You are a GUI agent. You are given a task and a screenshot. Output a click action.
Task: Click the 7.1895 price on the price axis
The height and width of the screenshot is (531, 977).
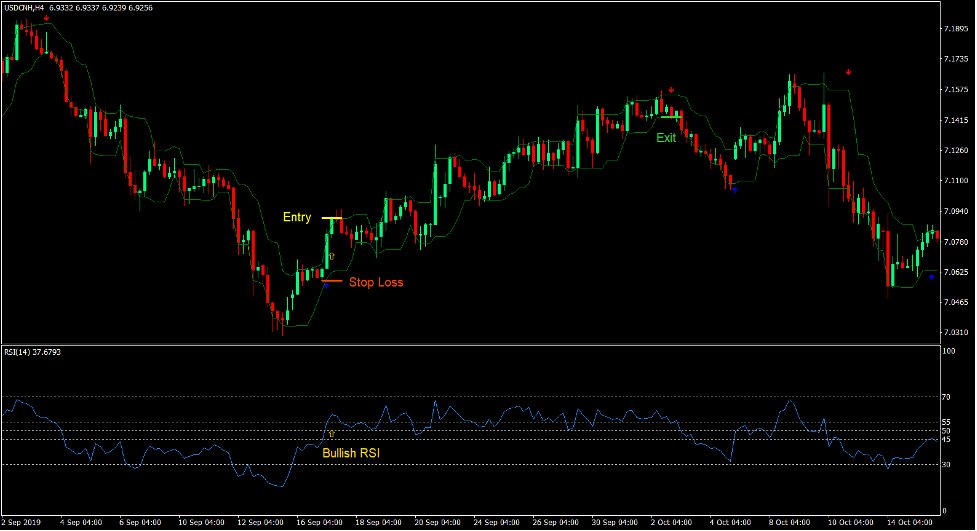tap(954, 29)
